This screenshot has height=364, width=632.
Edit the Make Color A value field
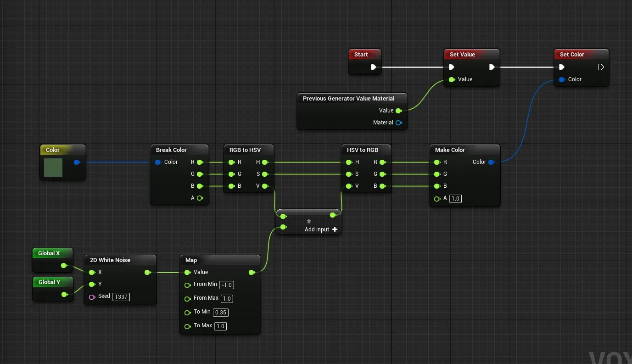pos(455,198)
